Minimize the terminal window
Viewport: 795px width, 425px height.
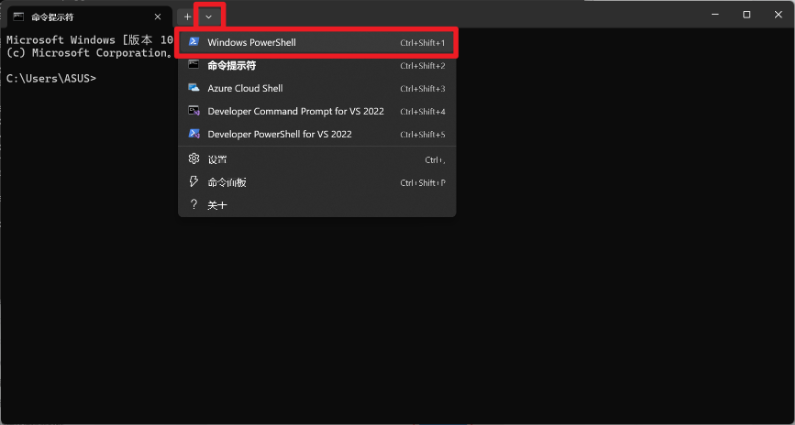point(715,15)
